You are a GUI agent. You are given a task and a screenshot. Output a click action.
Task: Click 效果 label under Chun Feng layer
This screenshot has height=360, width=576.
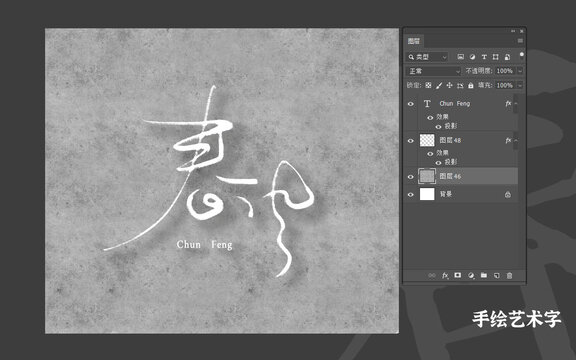point(442,117)
